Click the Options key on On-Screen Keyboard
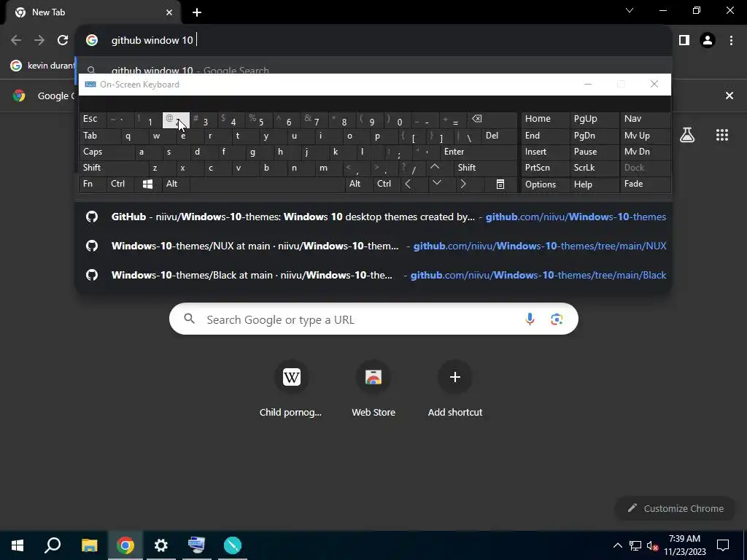This screenshot has height=560, width=747. coord(545,184)
